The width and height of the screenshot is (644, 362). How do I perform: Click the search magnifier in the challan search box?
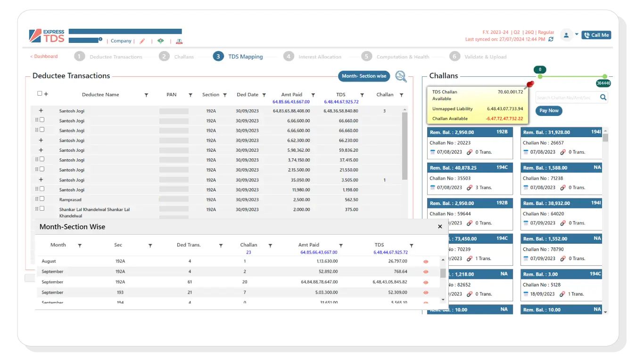[x=603, y=98]
